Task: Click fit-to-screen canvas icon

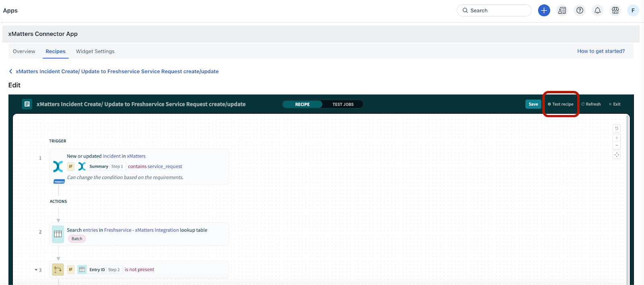Action: [x=617, y=155]
